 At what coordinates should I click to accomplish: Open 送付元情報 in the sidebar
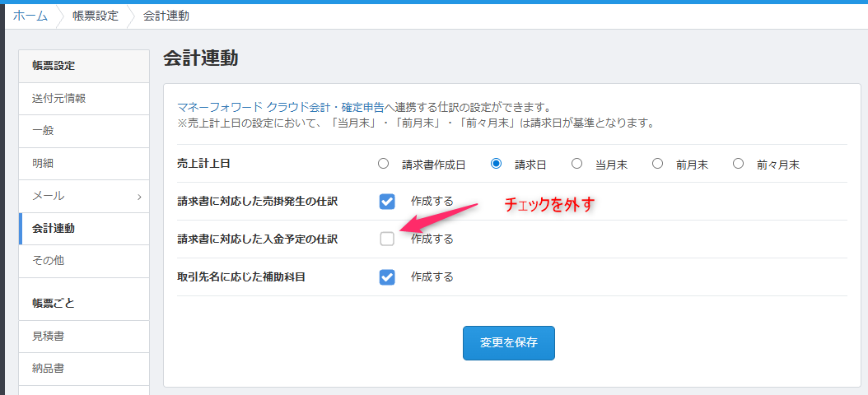[x=59, y=98]
